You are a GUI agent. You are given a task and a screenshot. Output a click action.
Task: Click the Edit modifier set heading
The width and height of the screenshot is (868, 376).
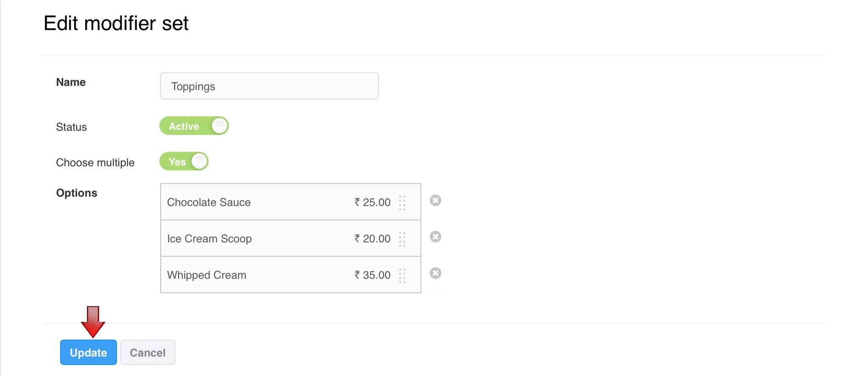click(x=116, y=23)
